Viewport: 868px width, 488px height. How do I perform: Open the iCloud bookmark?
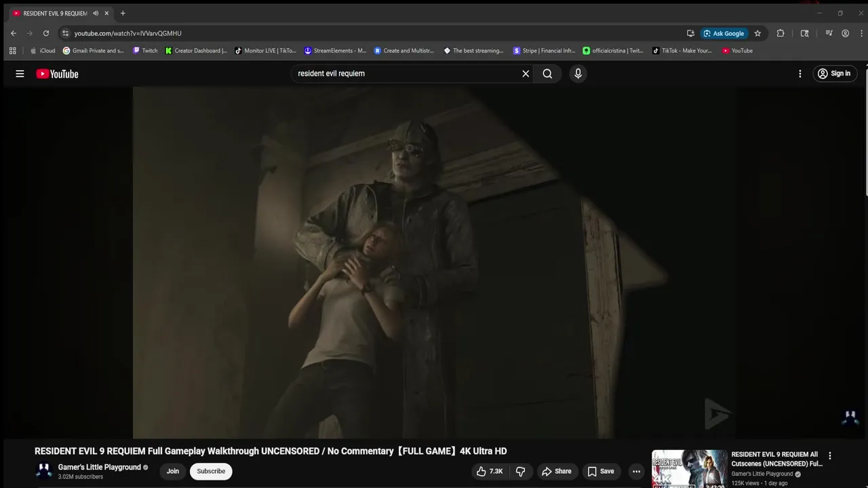pyautogui.click(x=43, y=50)
